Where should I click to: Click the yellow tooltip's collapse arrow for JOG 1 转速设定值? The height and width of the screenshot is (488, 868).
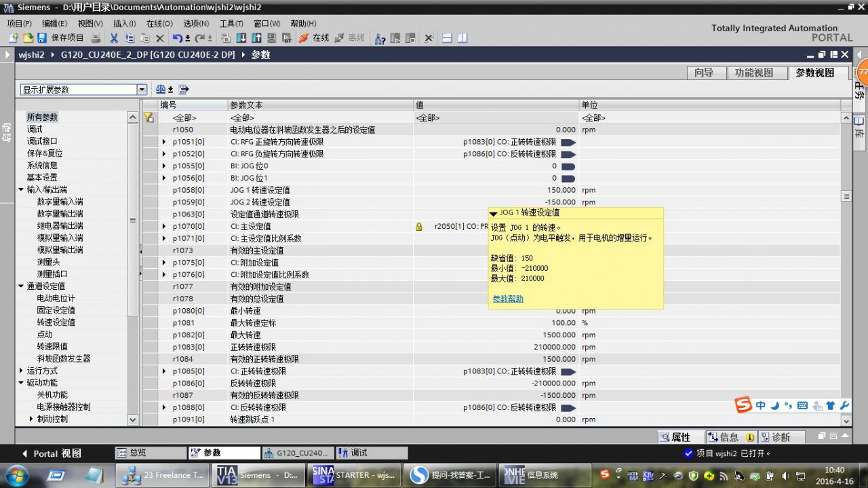[x=494, y=213]
